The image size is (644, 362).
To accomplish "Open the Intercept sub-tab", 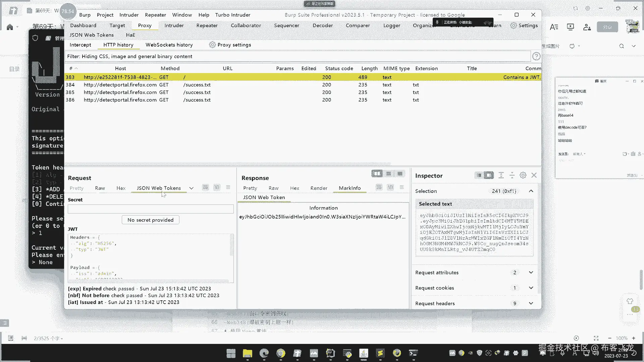I will pyautogui.click(x=80, y=45).
